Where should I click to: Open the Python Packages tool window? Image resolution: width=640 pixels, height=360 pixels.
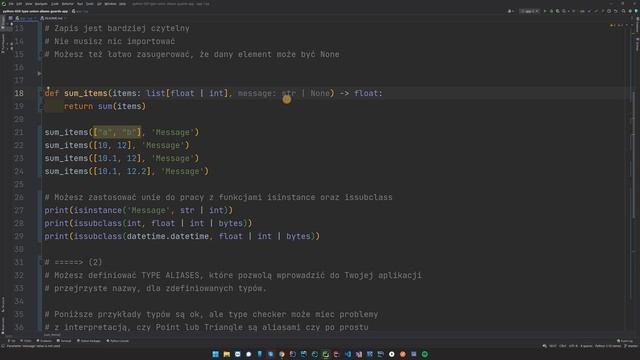click(x=89, y=341)
